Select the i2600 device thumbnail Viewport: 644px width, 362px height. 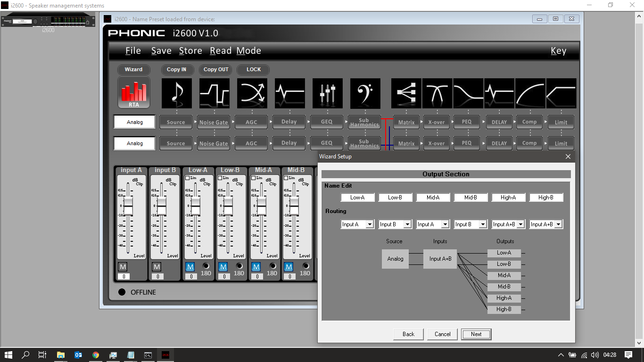[x=48, y=21]
